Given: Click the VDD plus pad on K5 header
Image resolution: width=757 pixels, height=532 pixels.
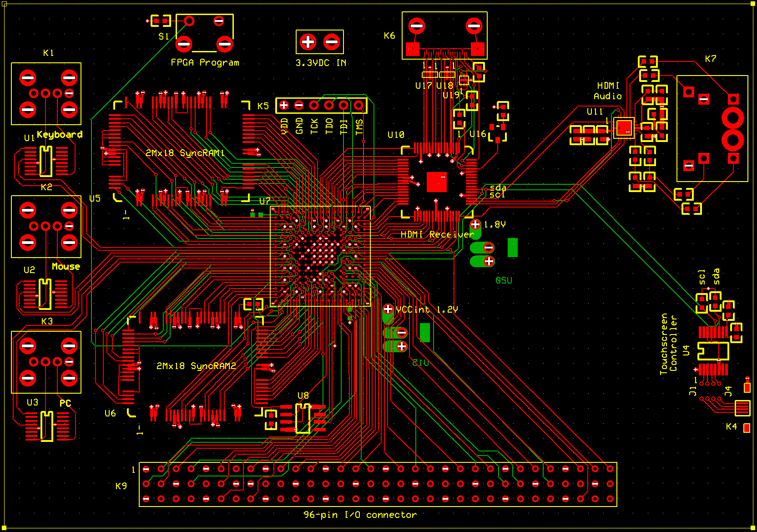Looking at the screenshot, I should [284, 106].
